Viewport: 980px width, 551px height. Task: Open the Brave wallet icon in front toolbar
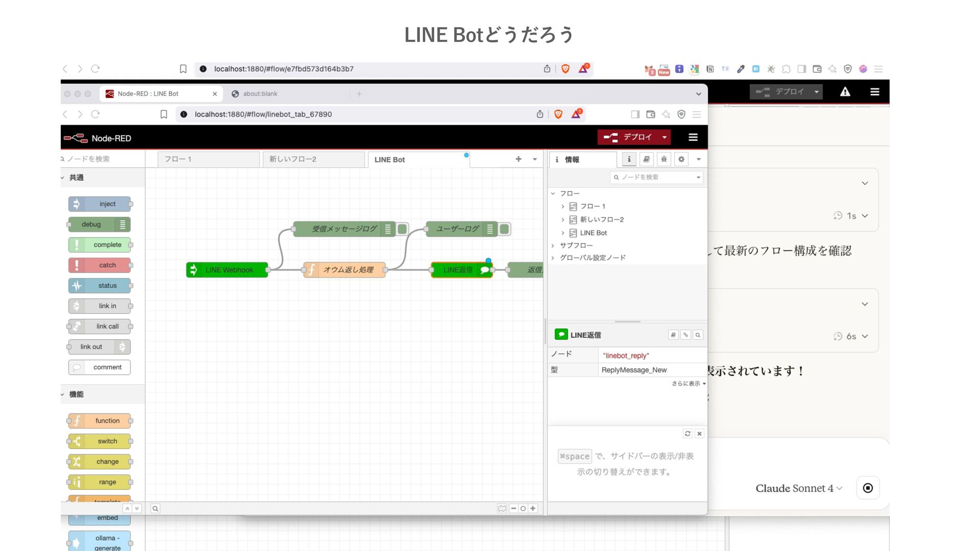[x=651, y=114]
